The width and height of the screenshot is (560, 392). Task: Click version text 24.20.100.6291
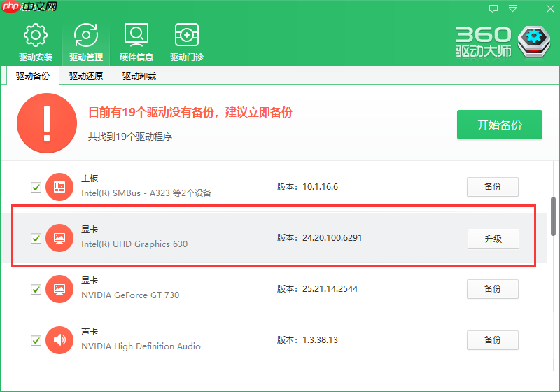tap(332, 238)
